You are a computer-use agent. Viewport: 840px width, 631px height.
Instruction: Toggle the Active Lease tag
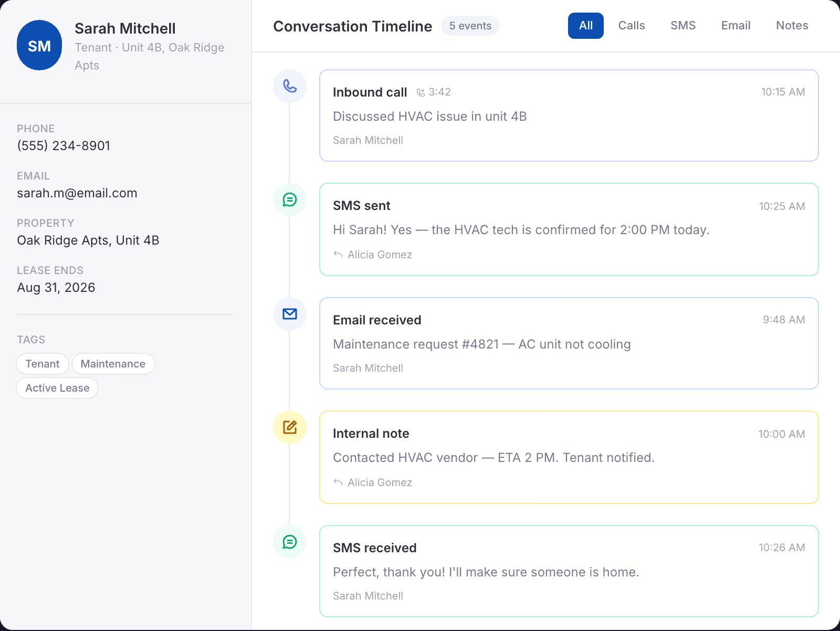point(57,388)
